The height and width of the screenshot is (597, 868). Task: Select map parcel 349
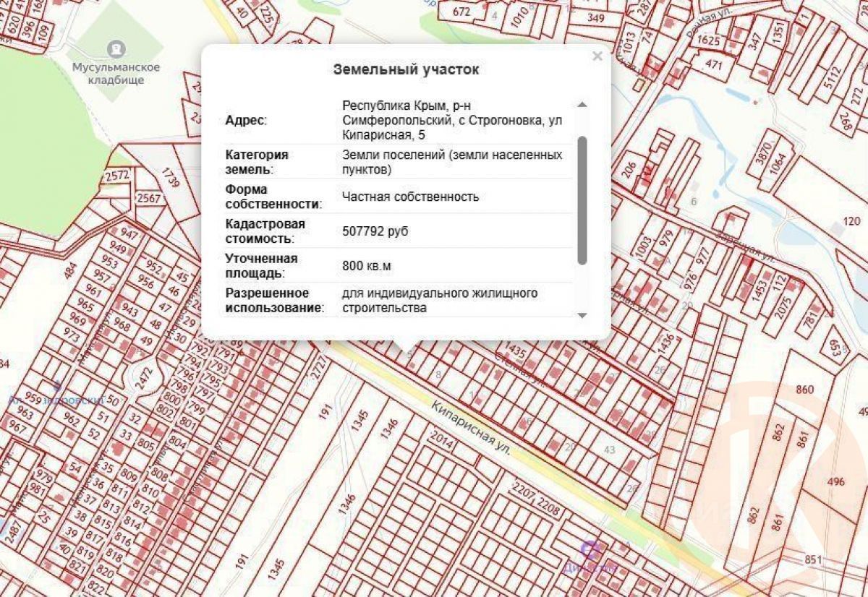596,17
